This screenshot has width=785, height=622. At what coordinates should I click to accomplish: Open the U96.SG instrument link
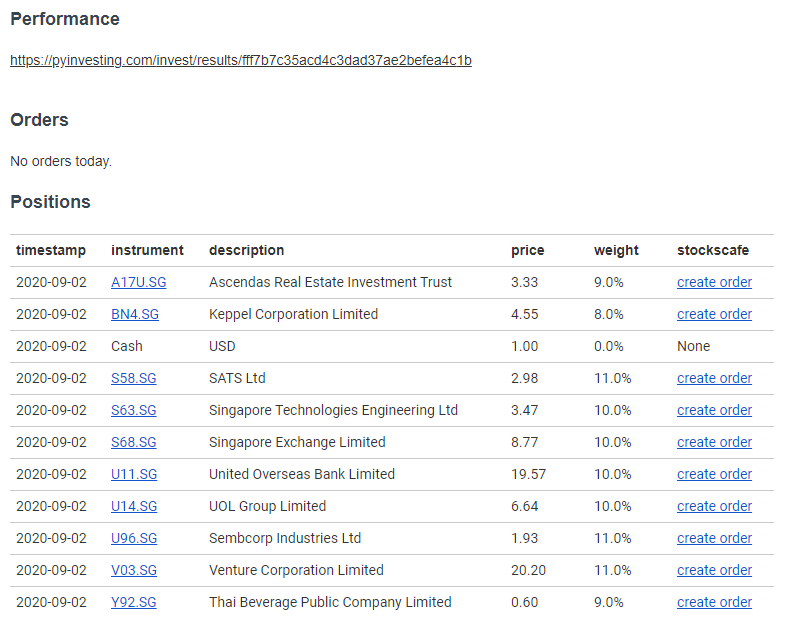click(134, 538)
